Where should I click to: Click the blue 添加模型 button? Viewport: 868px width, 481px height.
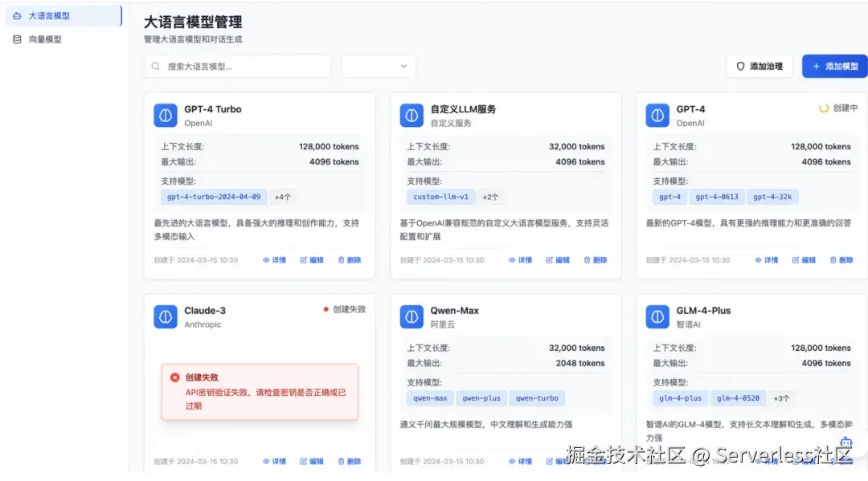pos(835,67)
